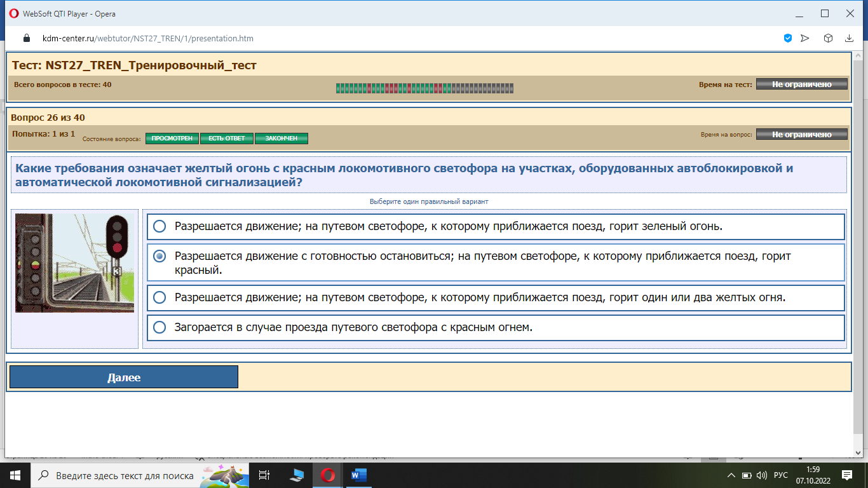
Task: Maximize the Opera window
Action: coord(825,13)
